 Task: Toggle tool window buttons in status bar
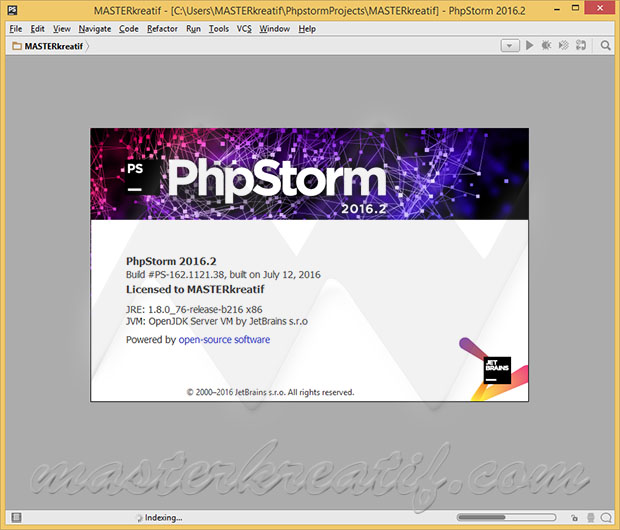tap(16, 517)
